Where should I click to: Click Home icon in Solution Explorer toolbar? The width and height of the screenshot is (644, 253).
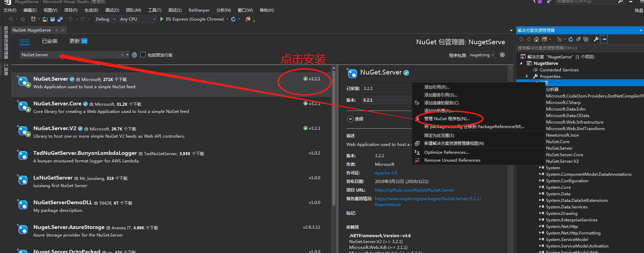[536, 39]
